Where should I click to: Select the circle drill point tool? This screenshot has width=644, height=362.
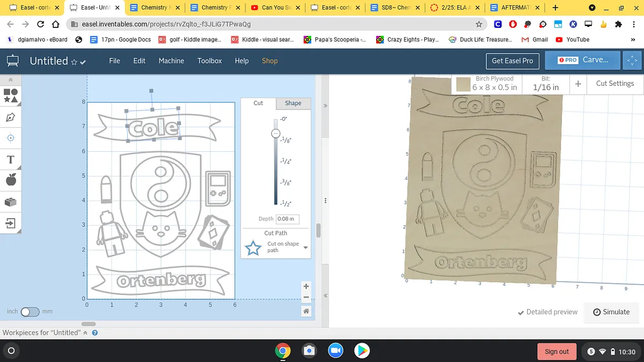coord(11,138)
